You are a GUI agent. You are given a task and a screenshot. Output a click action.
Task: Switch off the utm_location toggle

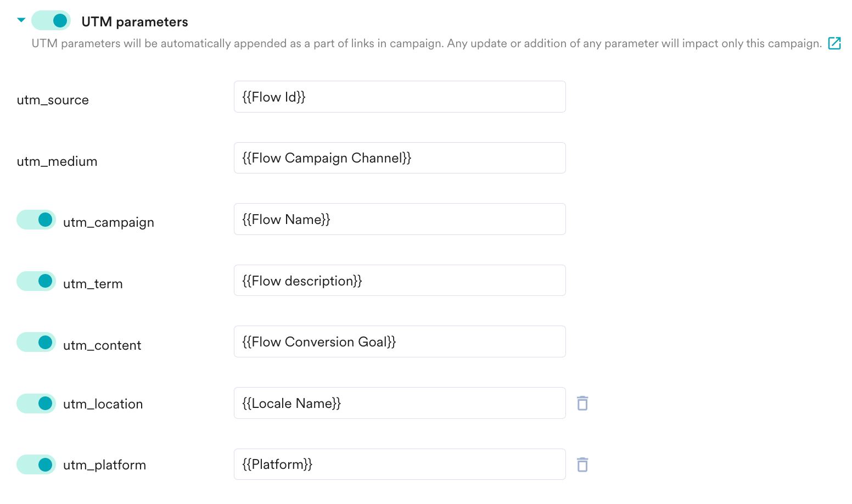pyautogui.click(x=36, y=404)
